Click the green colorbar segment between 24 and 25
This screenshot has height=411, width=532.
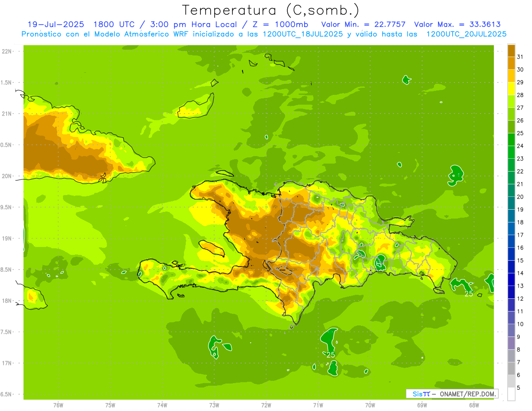pos(511,140)
